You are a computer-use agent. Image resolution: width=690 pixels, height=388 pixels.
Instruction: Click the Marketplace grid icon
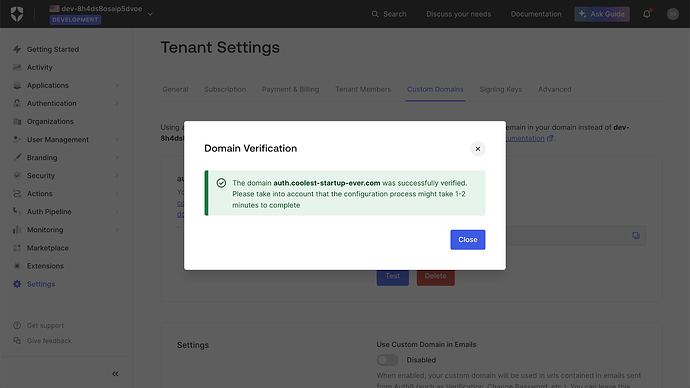(17, 248)
